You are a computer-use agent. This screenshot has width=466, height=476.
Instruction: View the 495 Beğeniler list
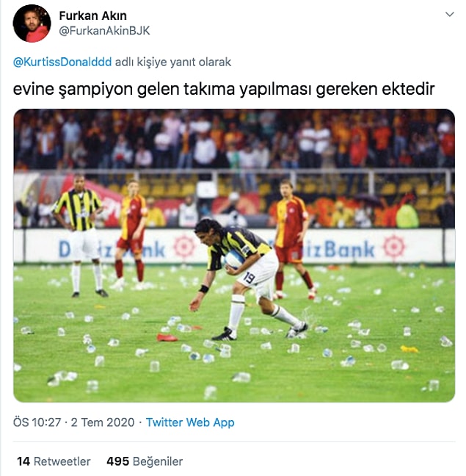(145, 461)
